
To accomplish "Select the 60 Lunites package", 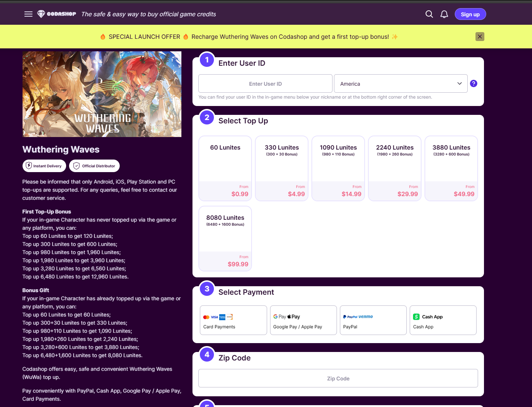I will point(225,168).
